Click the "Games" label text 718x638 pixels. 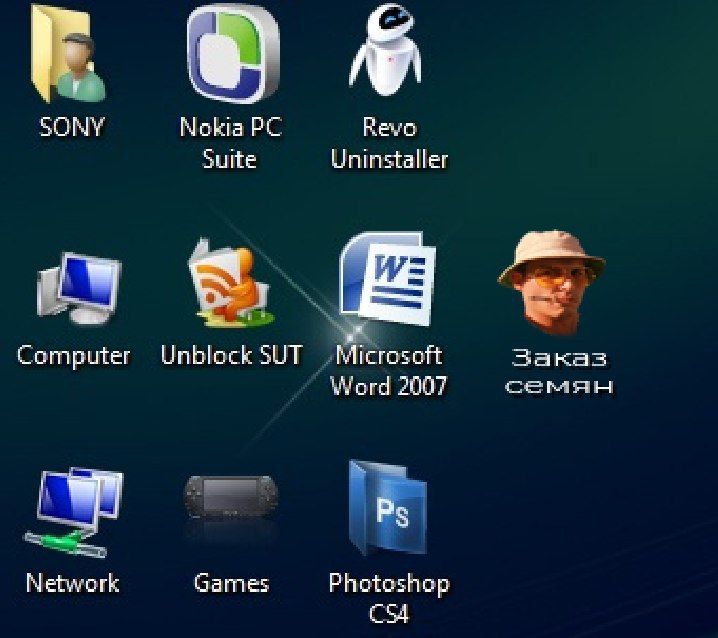(x=231, y=583)
